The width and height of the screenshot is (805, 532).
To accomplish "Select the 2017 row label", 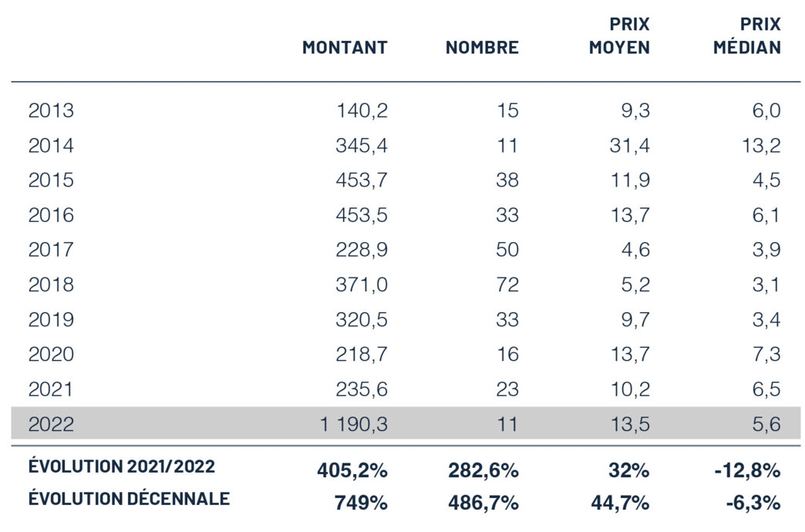I will click(51, 250).
